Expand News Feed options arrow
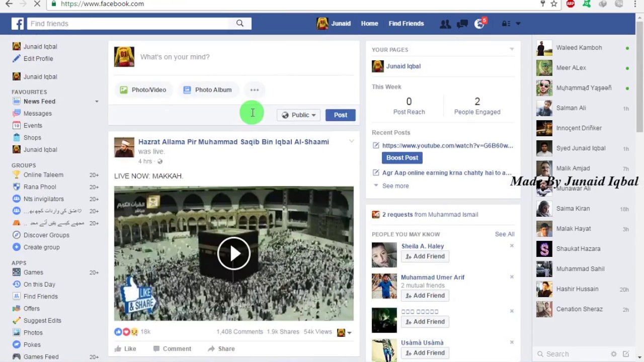Viewport: 644px width, 362px height. (x=97, y=102)
